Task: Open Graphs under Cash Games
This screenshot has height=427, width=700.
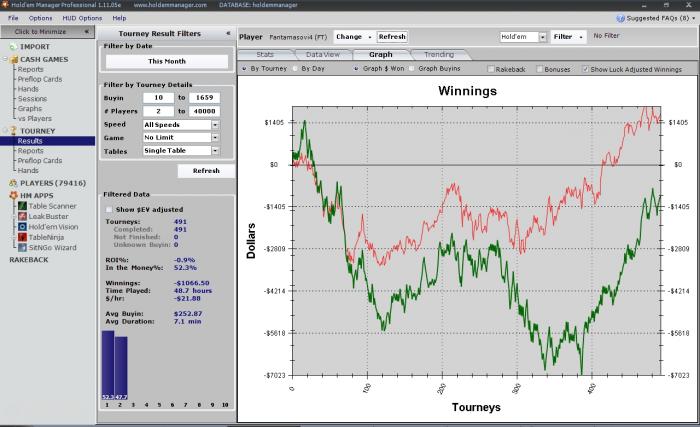Action: click(x=30, y=109)
